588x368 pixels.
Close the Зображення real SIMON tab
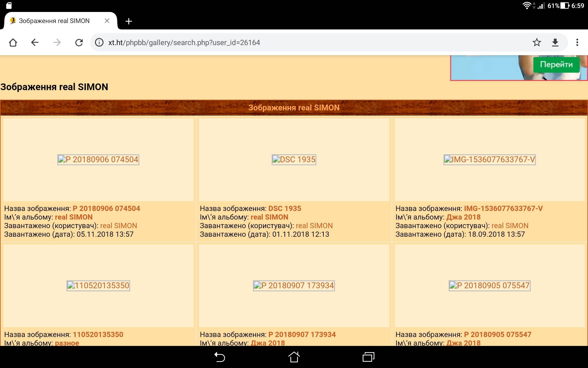tap(107, 21)
